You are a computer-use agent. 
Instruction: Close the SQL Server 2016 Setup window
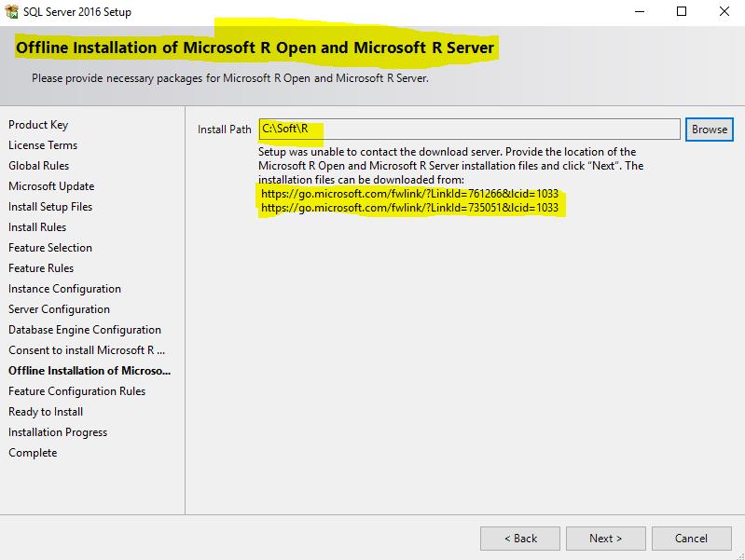pos(724,11)
